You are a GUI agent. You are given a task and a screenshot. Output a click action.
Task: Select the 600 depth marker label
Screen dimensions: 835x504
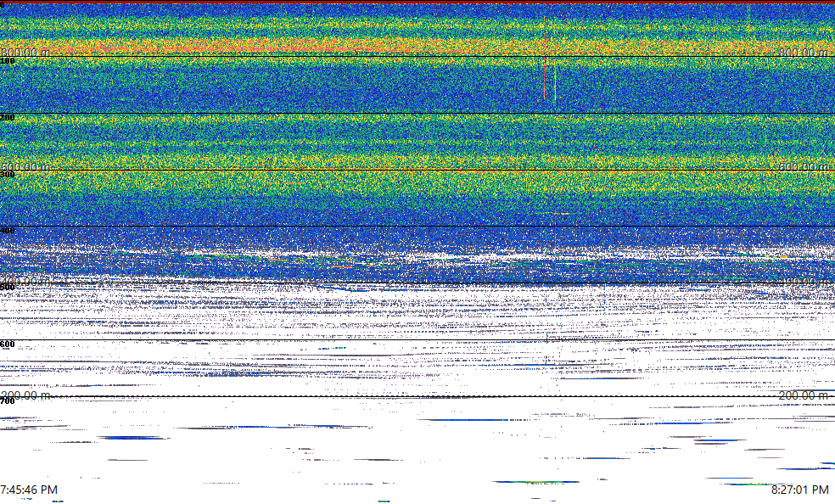8,344
